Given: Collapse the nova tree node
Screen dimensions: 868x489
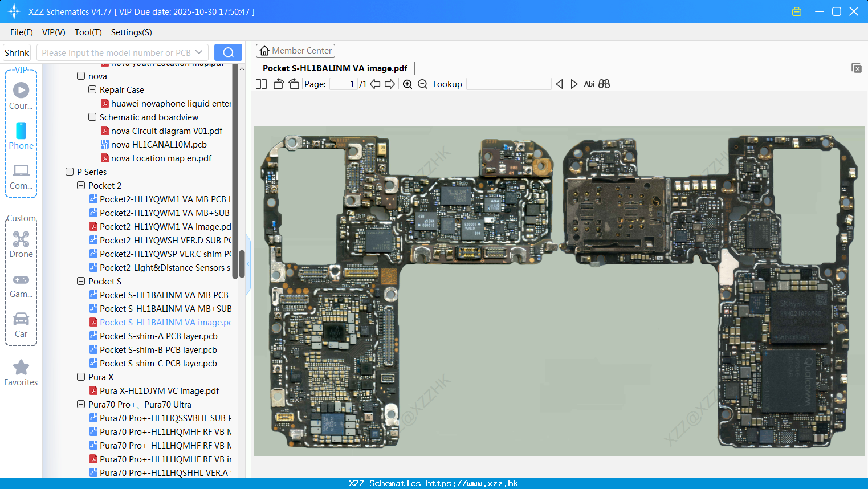Looking at the screenshot, I should [81, 76].
